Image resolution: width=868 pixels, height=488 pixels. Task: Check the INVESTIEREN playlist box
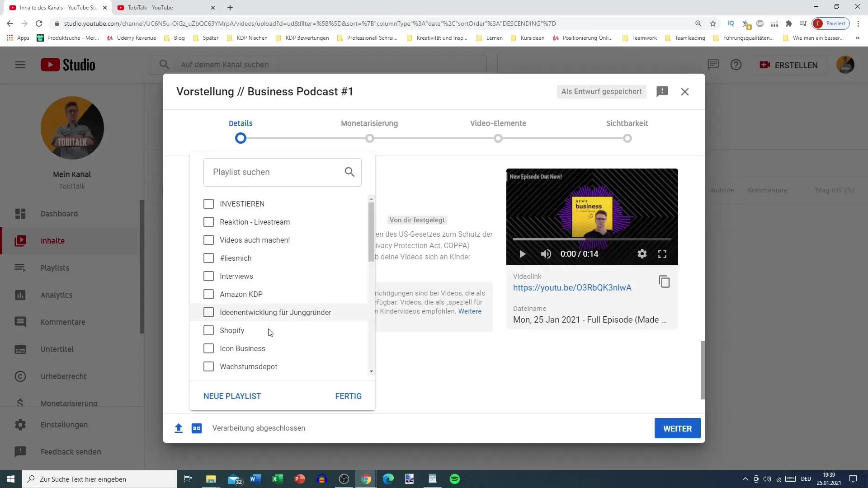pyautogui.click(x=208, y=204)
